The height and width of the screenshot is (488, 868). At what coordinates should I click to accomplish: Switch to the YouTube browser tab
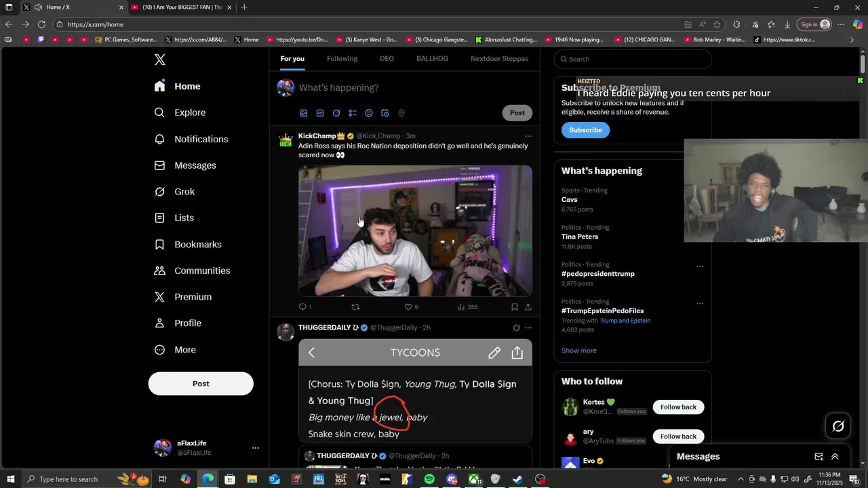click(182, 7)
